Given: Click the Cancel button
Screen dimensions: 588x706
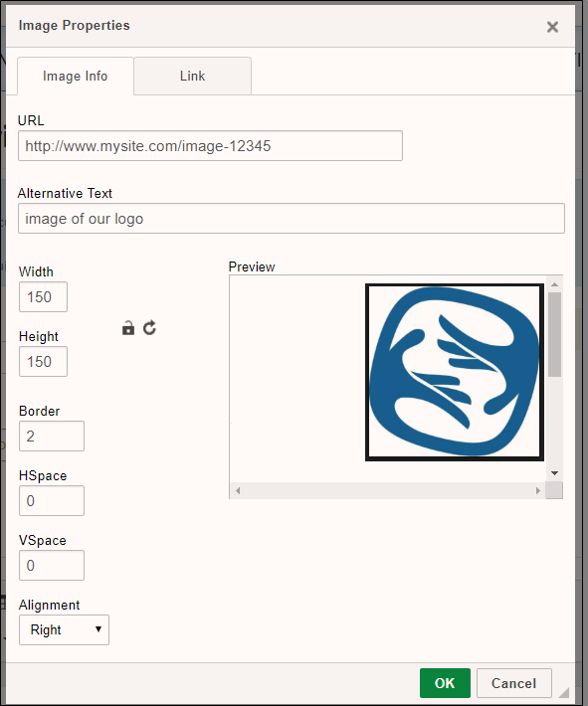Looking at the screenshot, I should click(514, 683).
